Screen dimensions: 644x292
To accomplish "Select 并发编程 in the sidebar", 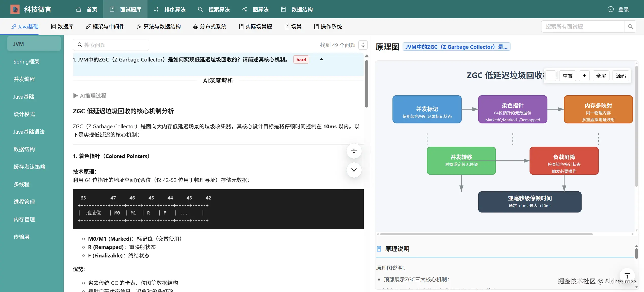I will (34, 79).
